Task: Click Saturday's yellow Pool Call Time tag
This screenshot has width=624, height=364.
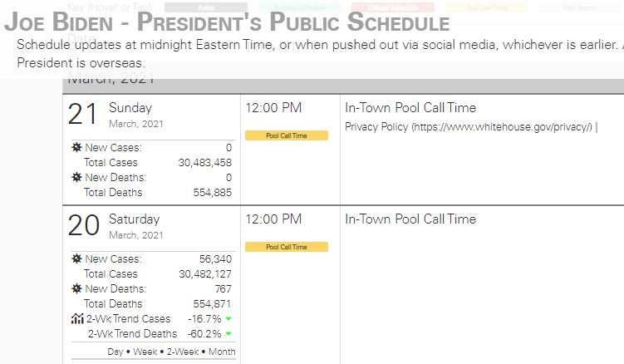Action: click(x=286, y=247)
